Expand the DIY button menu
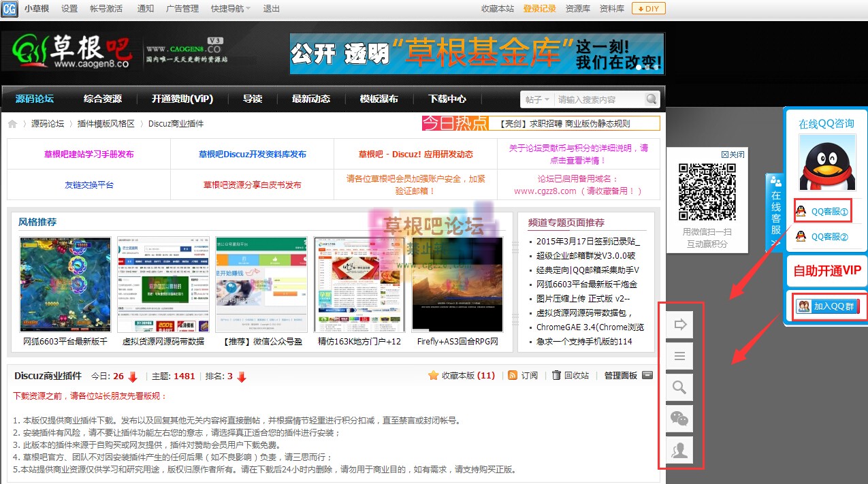The image size is (868, 484). 648,9
